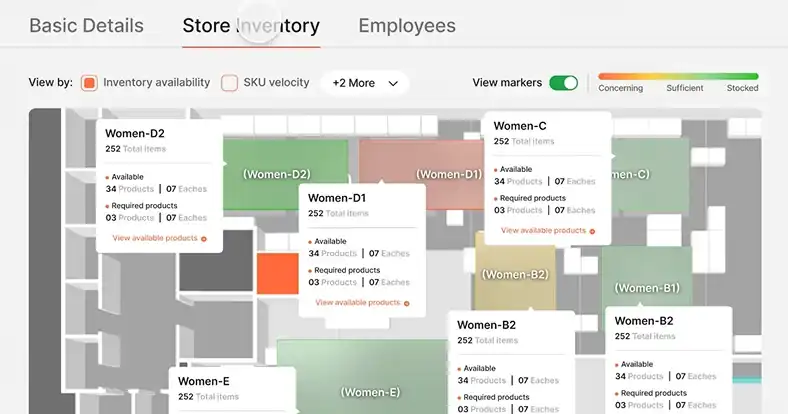This screenshot has height=414, width=788.
Task: Click arrow icon in Women-C card
Action: (592, 231)
